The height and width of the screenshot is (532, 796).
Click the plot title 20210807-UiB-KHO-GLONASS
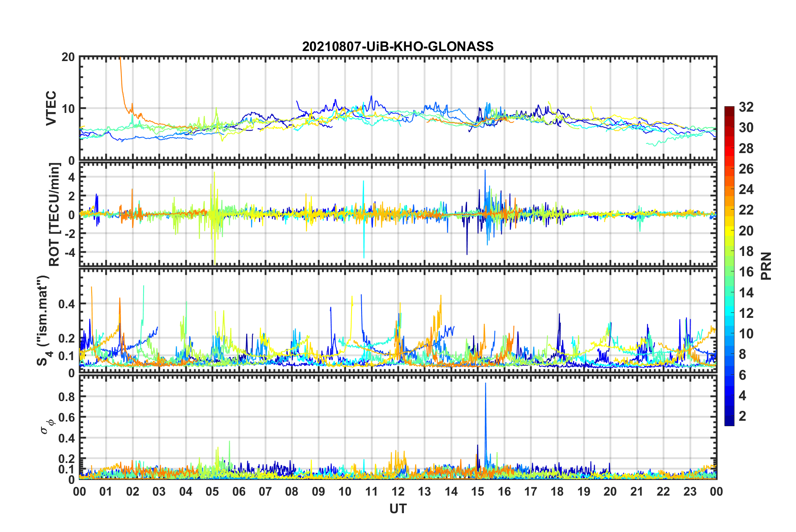point(398,46)
